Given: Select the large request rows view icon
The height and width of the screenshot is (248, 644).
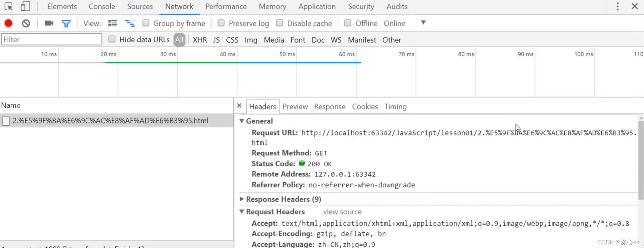Looking at the screenshot, I should [x=113, y=23].
